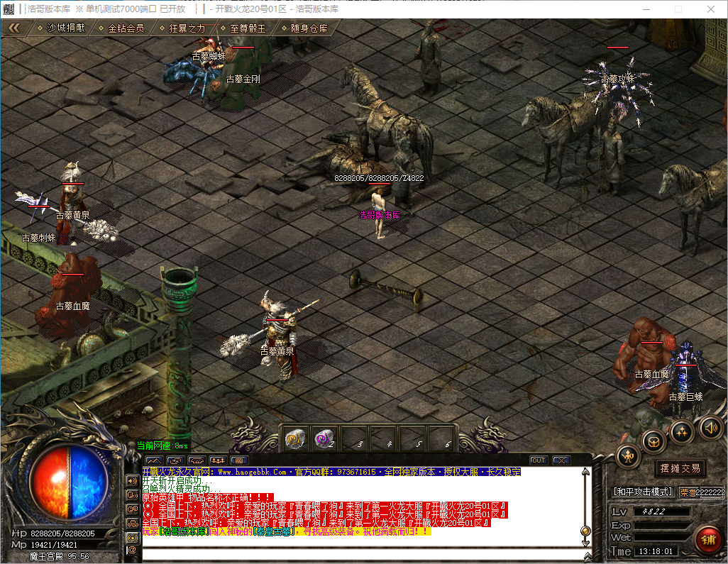
Task: Use the purple scroll in quick slot 2
Action: click(325, 438)
